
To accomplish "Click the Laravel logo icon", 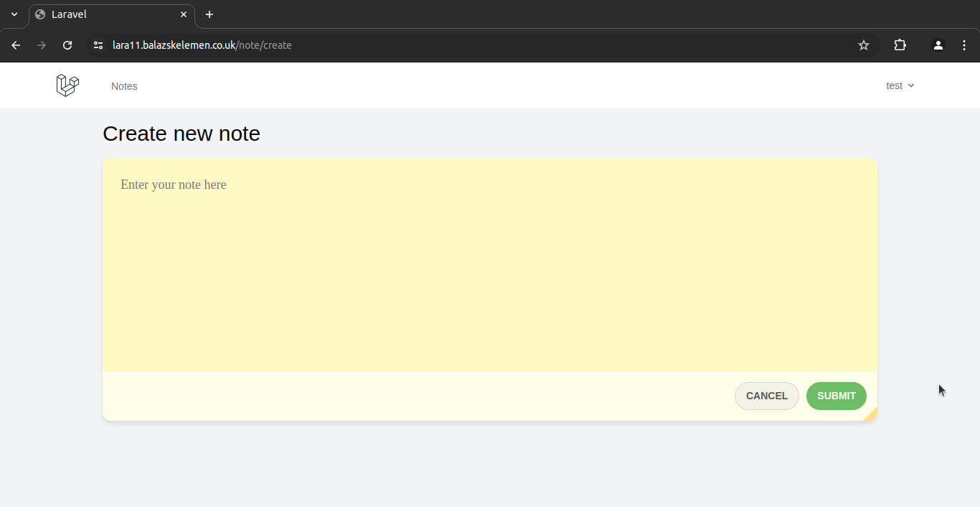I will pos(67,85).
